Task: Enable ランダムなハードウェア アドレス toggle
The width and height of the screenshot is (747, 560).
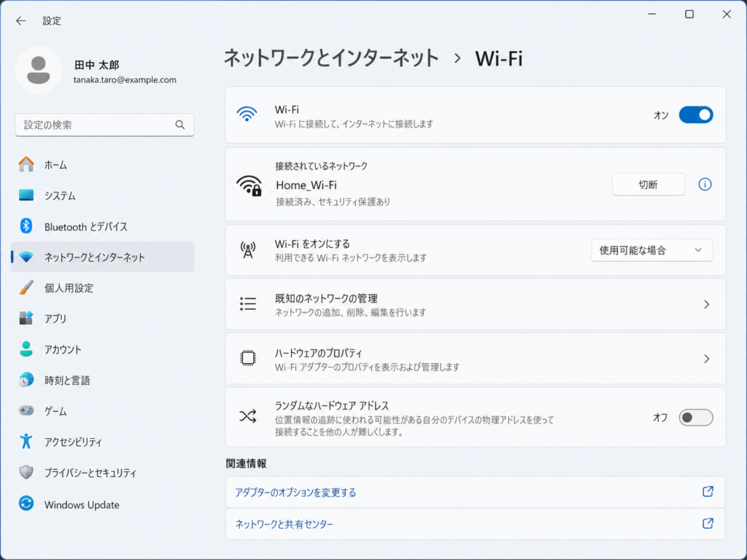Action: pyautogui.click(x=695, y=418)
